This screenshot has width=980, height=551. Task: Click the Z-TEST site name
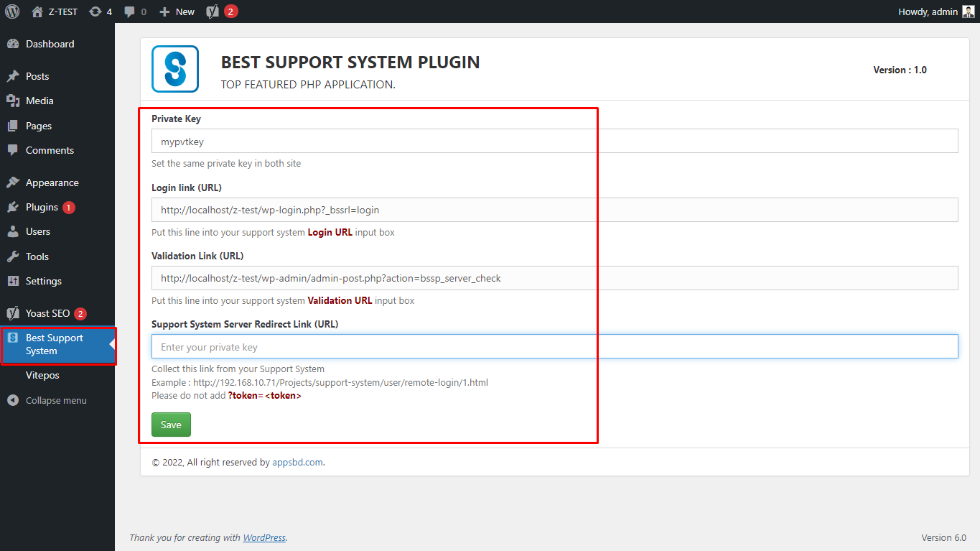pos(62,11)
